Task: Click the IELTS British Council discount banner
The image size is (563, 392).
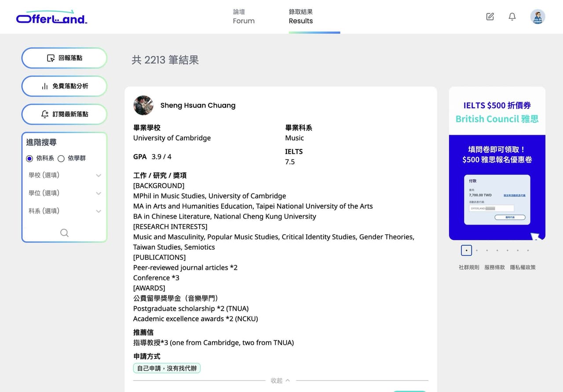Action: (497, 163)
